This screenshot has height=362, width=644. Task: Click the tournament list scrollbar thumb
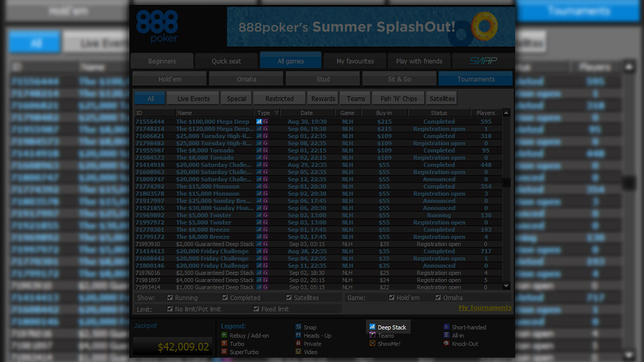pos(506,182)
